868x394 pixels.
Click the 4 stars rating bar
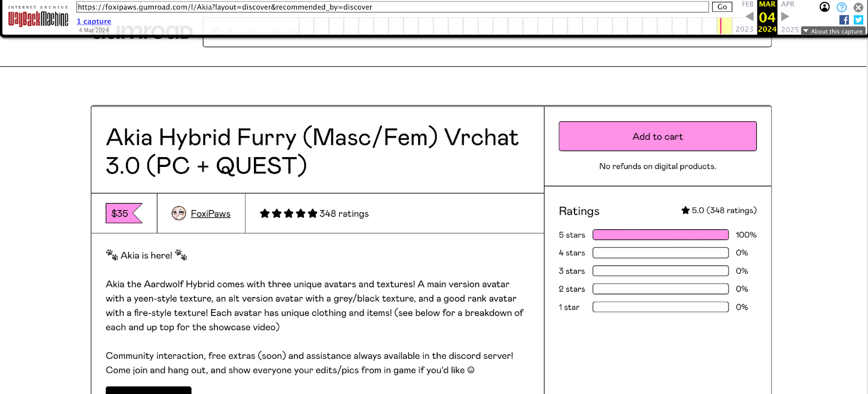point(660,253)
